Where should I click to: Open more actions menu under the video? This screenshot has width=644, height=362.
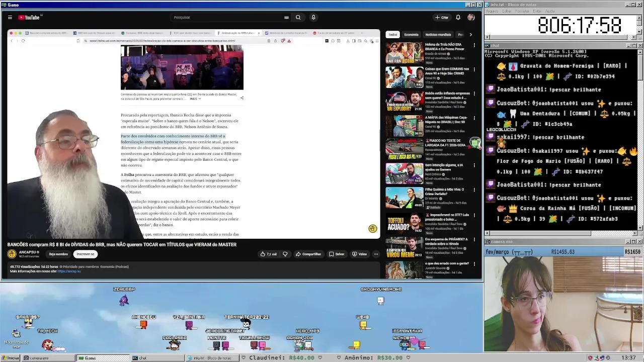pos(376,254)
